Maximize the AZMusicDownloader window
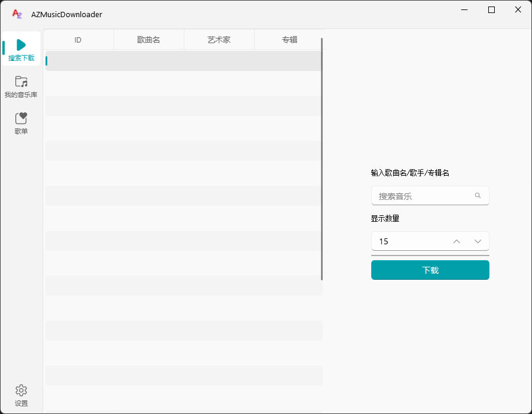Screen dimensions: 532x414 (491, 10)
